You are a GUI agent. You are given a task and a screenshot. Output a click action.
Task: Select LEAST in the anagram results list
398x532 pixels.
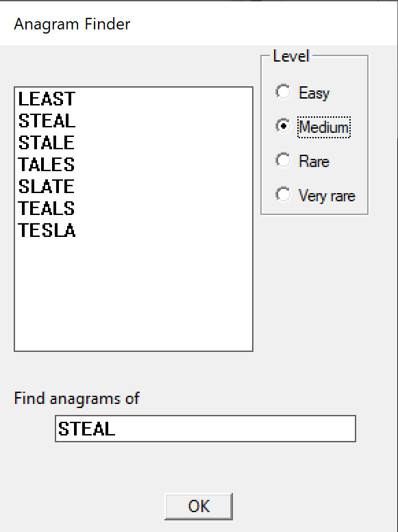click(x=47, y=99)
